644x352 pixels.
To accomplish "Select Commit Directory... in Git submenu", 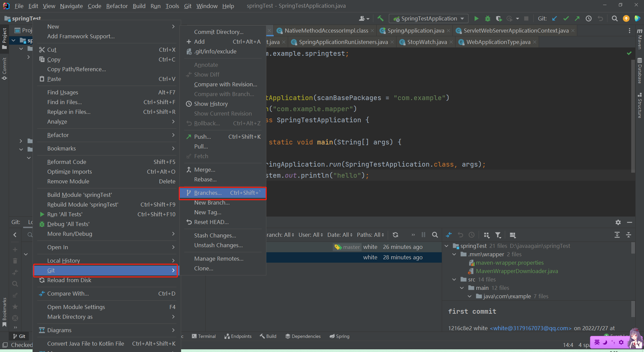I will (x=223, y=32).
